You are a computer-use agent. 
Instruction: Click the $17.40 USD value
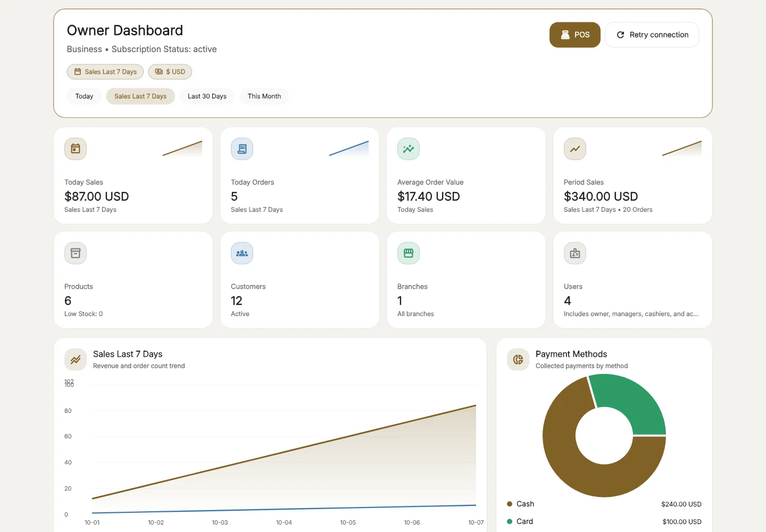(429, 196)
